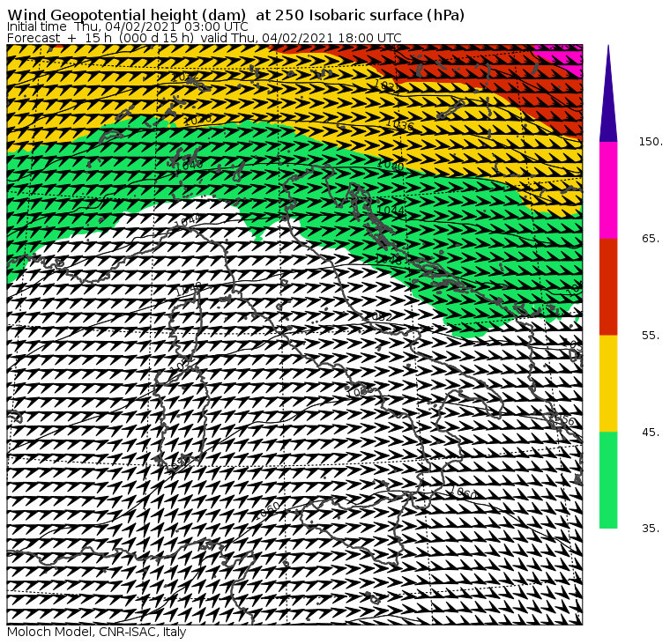This screenshot has width=670, height=644.
Task: Click the "Moloch Model, CNR-ISAC, Italy" credit text
Action: [97, 632]
